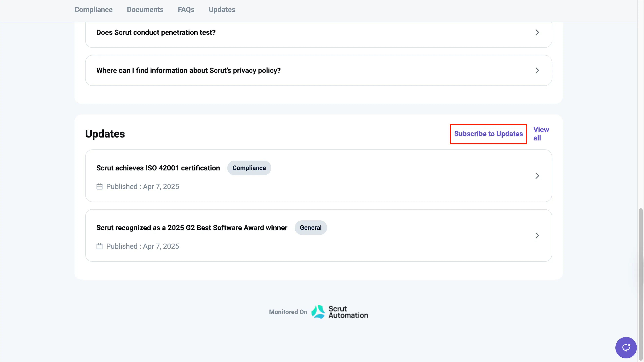
Task: Open G2 Best Software Award update chevron
Action: (x=537, y=236)
